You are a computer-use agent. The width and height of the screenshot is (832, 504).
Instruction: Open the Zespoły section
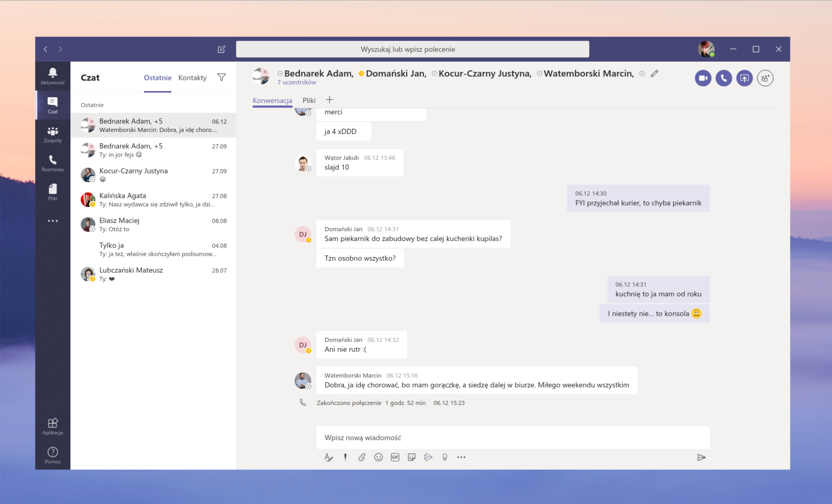[x=53, y=134]
